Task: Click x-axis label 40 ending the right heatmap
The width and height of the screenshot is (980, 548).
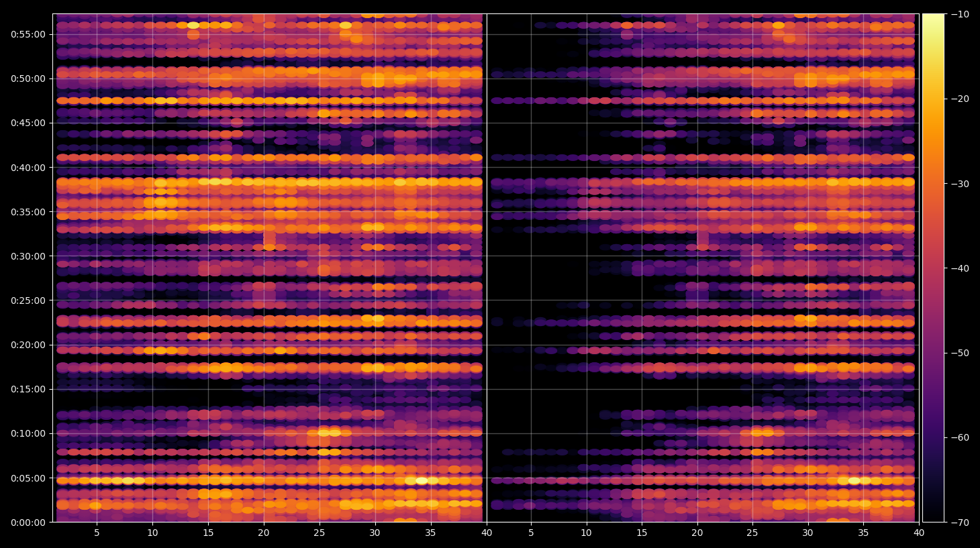Action: (x=919, y=533)
